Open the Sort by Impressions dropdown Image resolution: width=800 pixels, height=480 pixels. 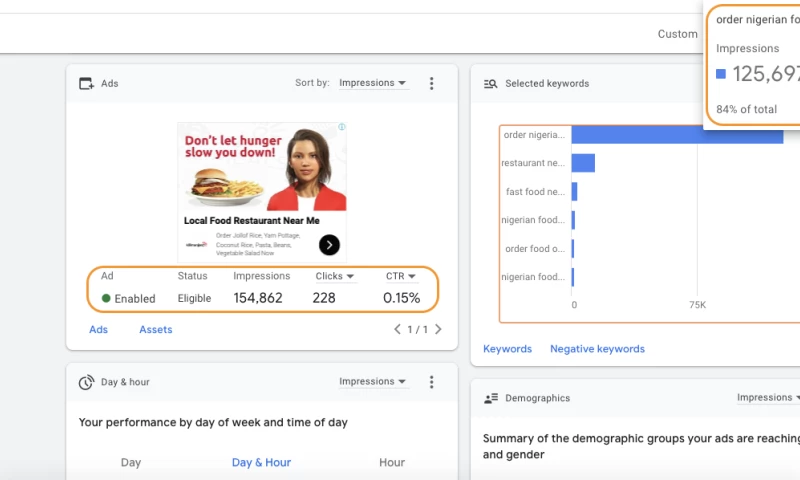click(372, 83)
